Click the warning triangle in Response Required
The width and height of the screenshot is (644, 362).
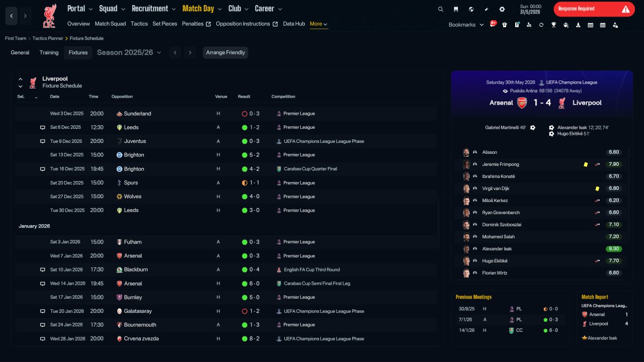click(x=625, y=9)
